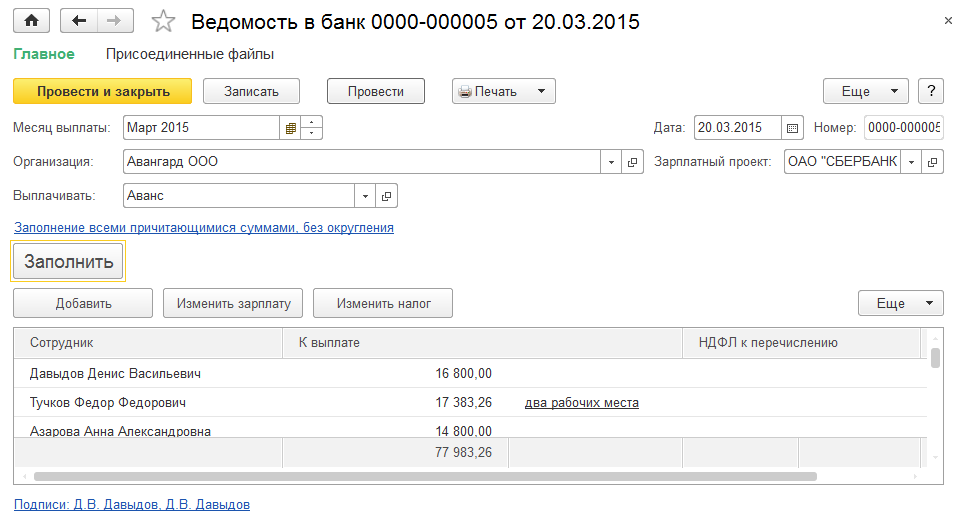
Task: Expand the Организация dropdown list
Action: pyautogui.click(x=612, y=162)
